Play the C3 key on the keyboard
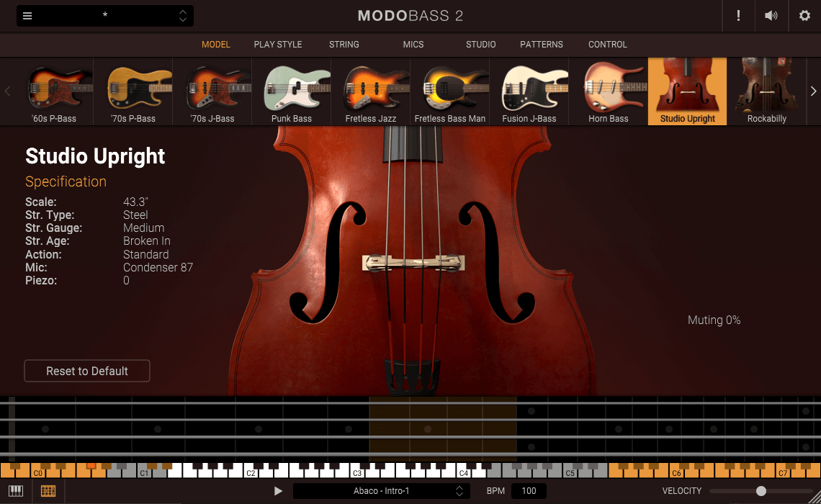Screen dimensions: 821x504 [357, 473]
